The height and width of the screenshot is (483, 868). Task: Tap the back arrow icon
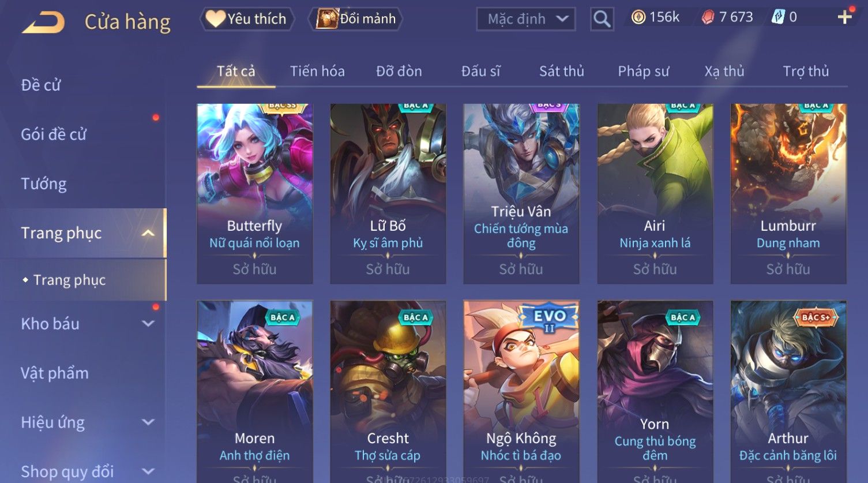(43, 21)
